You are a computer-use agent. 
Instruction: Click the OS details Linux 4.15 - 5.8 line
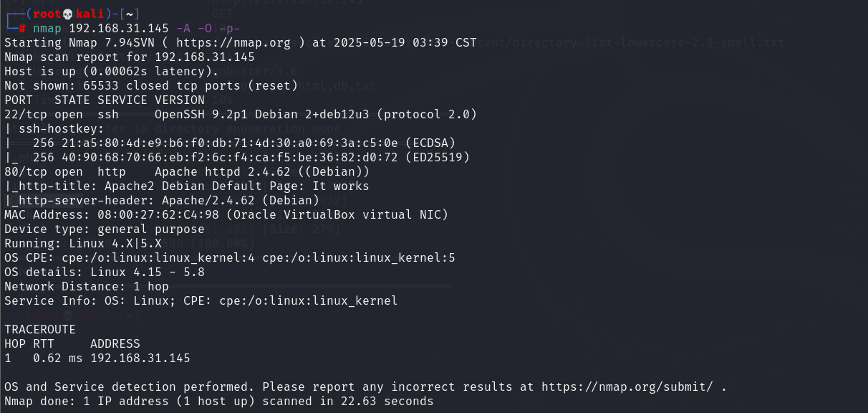click(105, 272)
